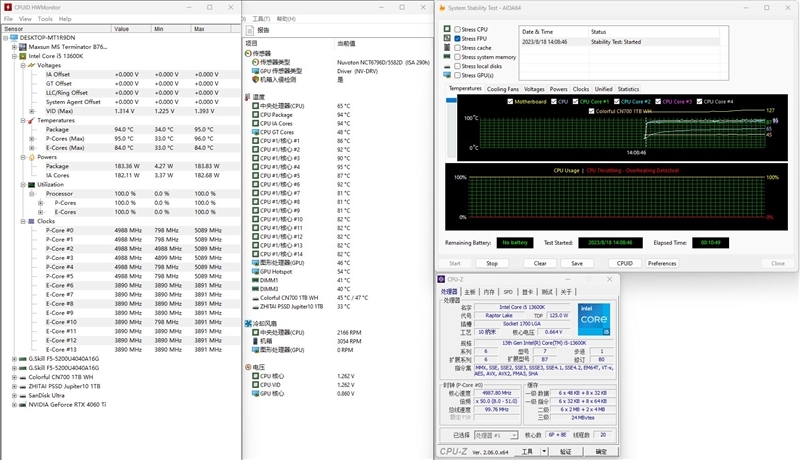Image resolution: width=800 pixels, height=460 pixels.
Task: Toggle the Motherboard graph checkbox
Action: (510, 101)
